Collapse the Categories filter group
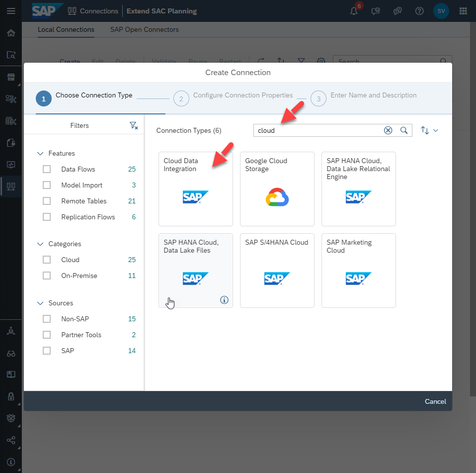 pyautogui.click(x=40, y=244)
